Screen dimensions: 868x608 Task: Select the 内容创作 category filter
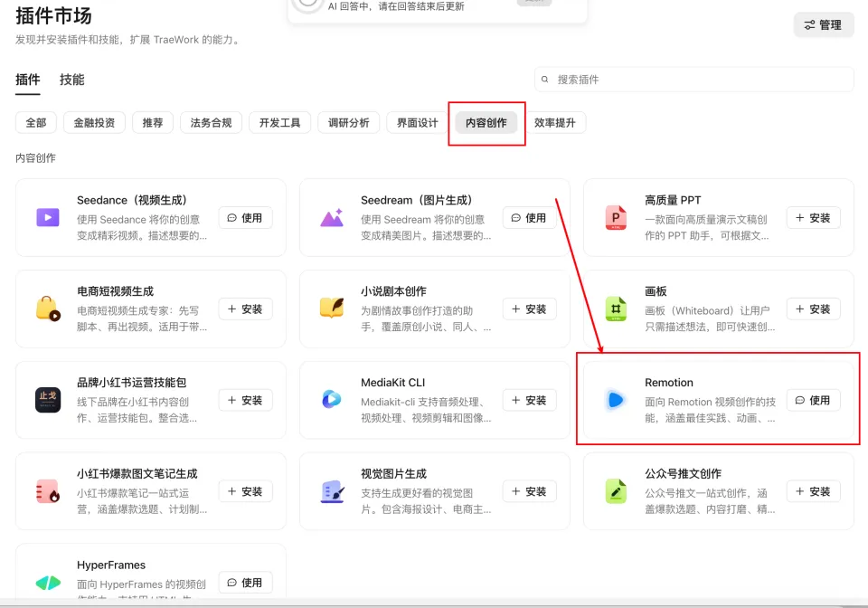486,122
